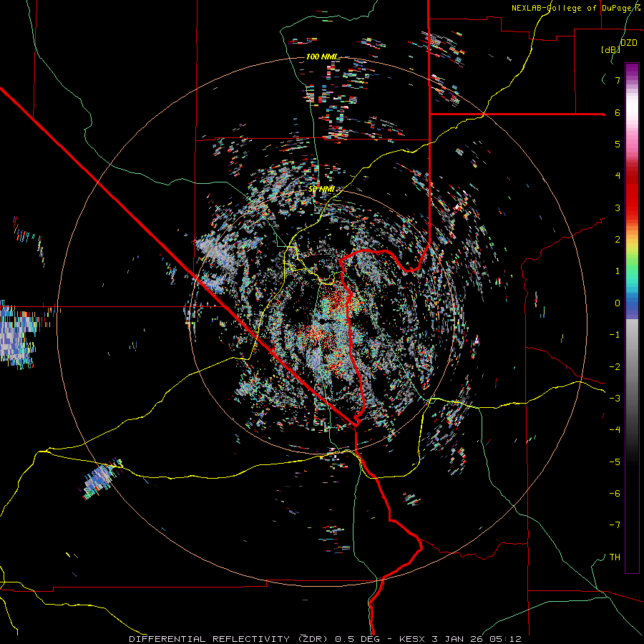The image size is (644, 644).
Task: Select the -4 value on the color scale
Action: pos(615,430)
